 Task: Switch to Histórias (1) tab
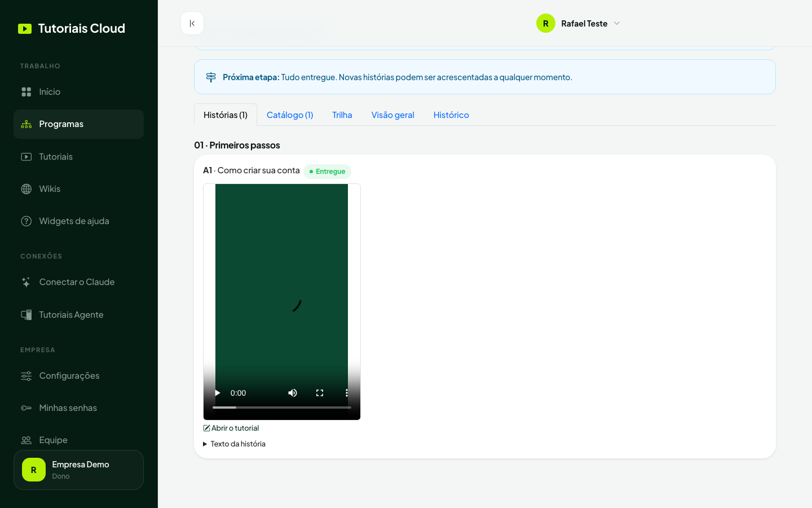(226, 115)
